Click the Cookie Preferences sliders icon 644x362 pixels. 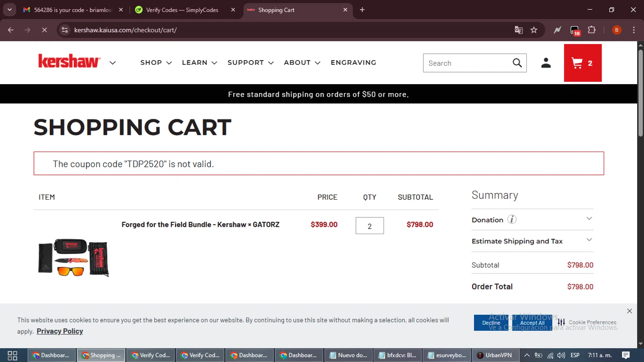coord(561,322)
